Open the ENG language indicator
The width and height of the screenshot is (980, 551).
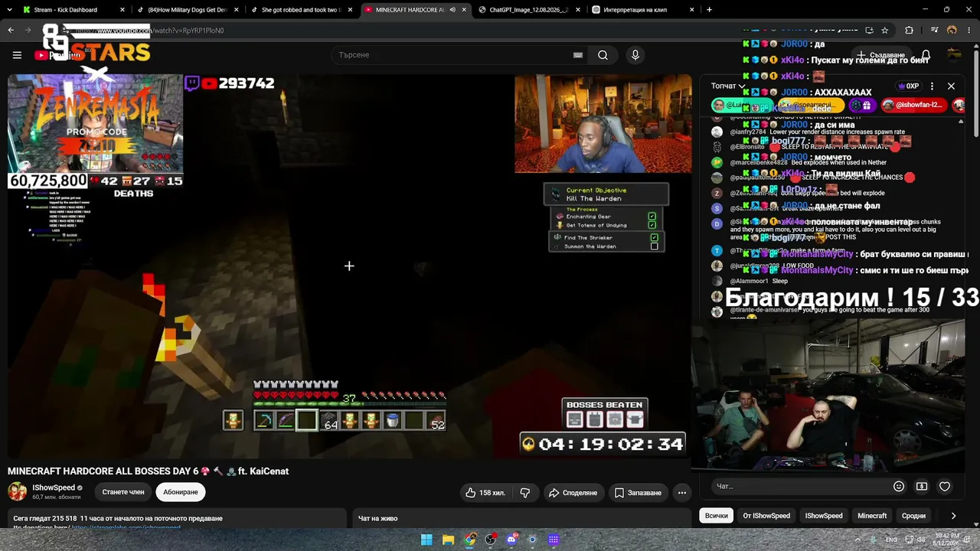[x=891, y=540]
